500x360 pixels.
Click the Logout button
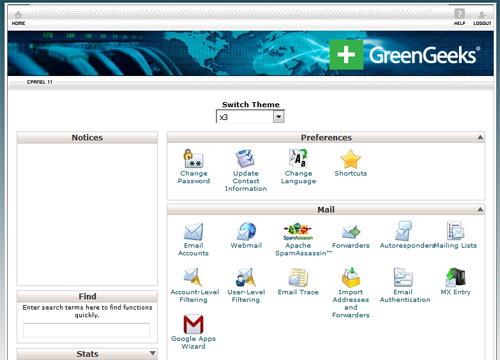[482, 18]
